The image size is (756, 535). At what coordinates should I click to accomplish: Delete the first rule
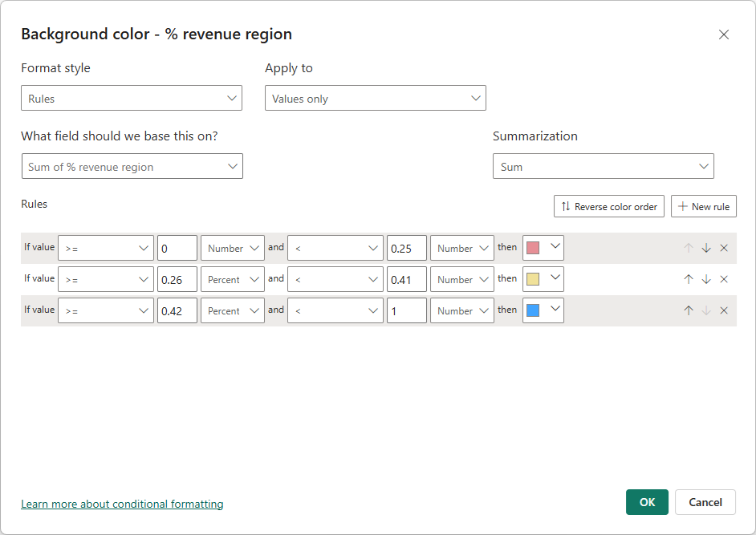click(x=724, y=247)
